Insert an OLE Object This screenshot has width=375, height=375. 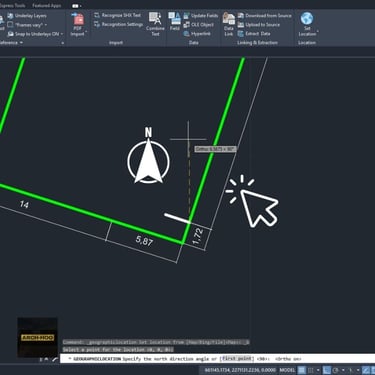199,25
